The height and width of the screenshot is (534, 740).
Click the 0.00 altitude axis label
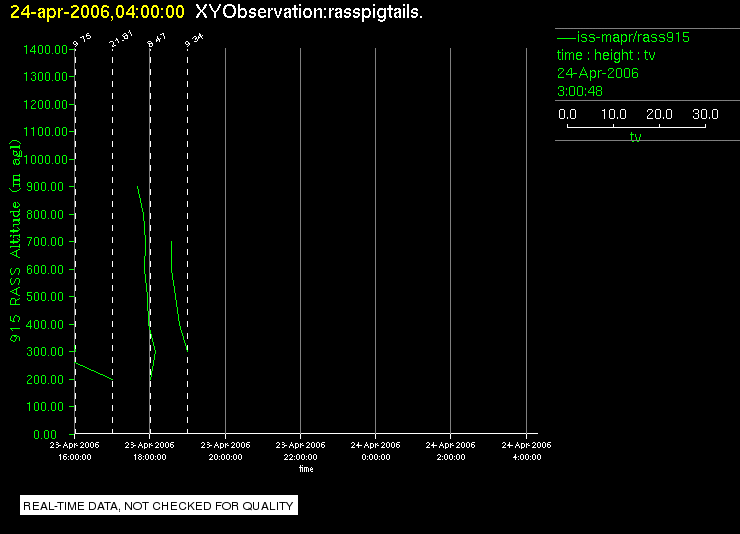tap(45, 434)
